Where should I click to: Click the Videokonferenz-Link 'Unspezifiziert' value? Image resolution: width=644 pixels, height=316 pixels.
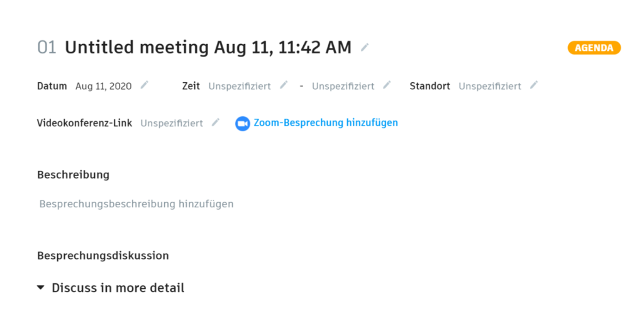(x=172, y=123)
